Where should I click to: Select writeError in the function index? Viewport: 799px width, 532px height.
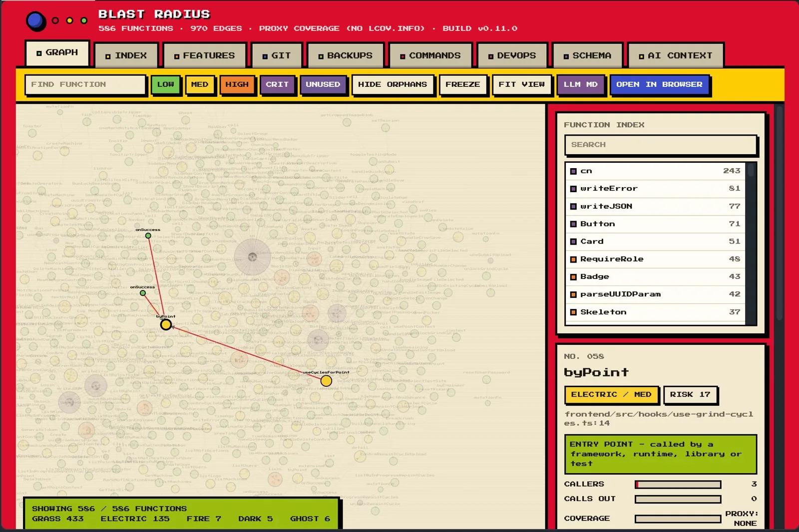tap(655, 189)
